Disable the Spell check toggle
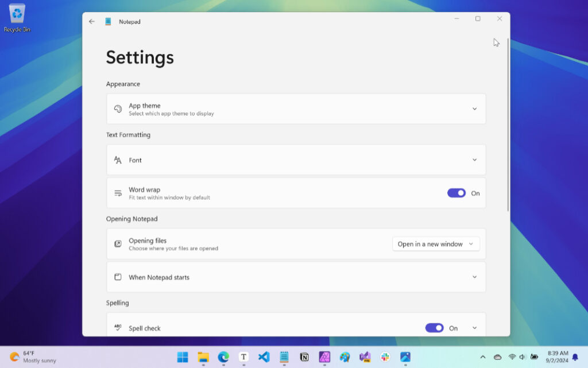 click(x=434, y=328)
